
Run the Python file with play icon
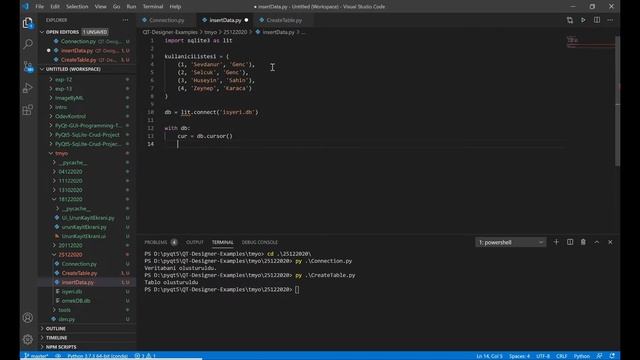click(x=583, y=20)
